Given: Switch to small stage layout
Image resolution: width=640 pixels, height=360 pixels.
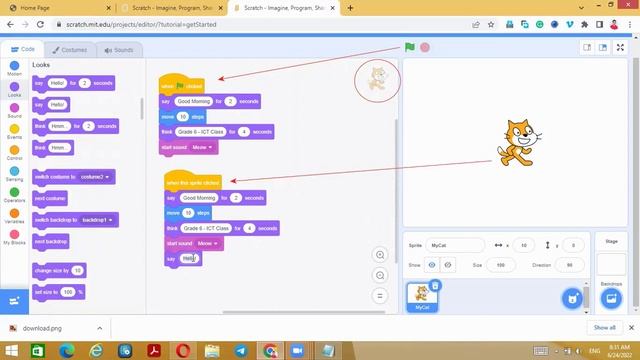Looking at the screenshot, I should click(587, 48).
